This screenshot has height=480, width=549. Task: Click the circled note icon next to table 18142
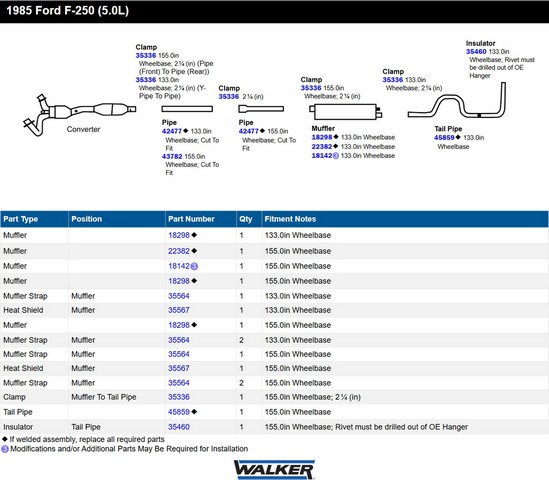pyautogui.click(x=194, y=266)
